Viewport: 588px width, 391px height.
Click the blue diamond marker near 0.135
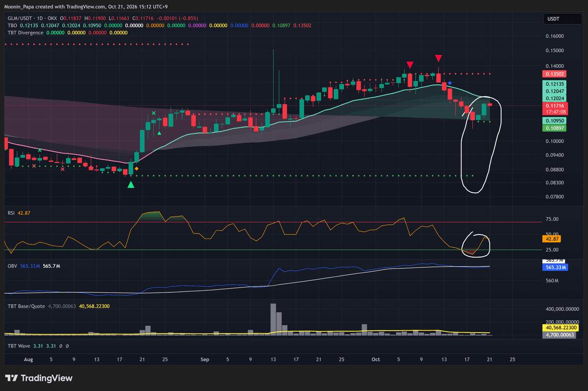(x=449, y=83)
